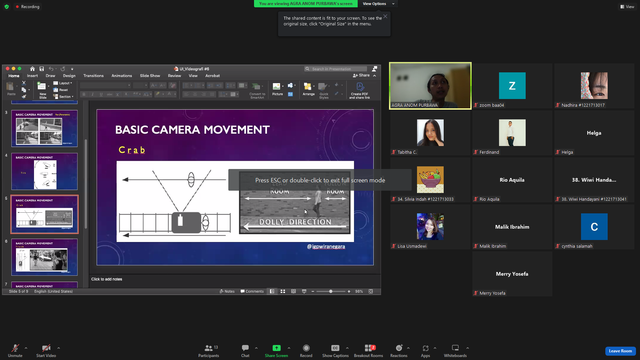Open the View layout menu at top right
Viewport: 640px width, 360px height.
tap(627, 7)
